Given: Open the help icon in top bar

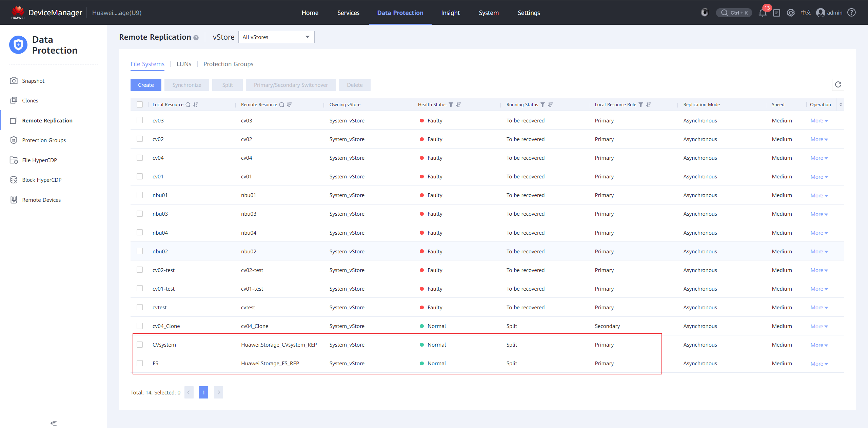Looking at the screenshot, I should coord(851,13).
